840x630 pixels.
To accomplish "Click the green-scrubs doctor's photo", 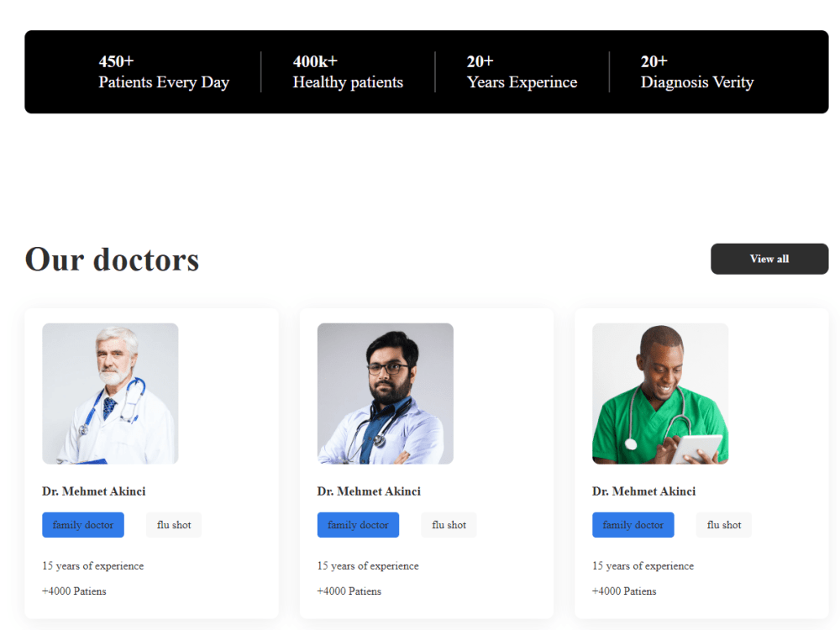I will click(x=659, y=393).
